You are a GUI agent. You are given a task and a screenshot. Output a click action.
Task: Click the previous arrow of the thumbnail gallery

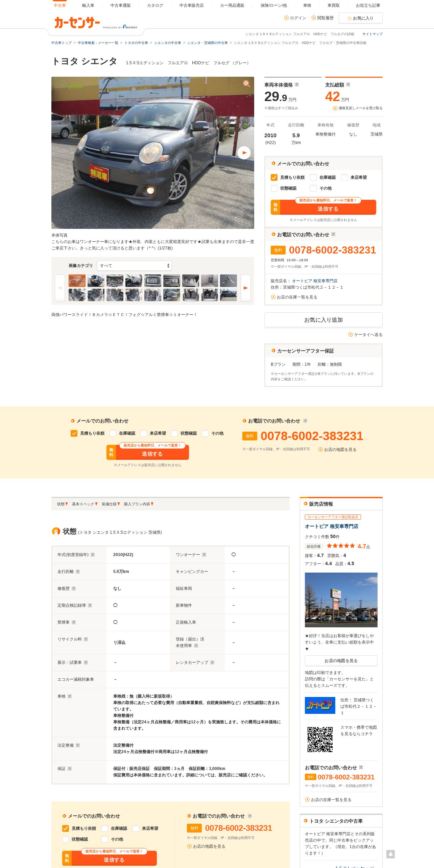pyautogui.click(x=60, y=288)
